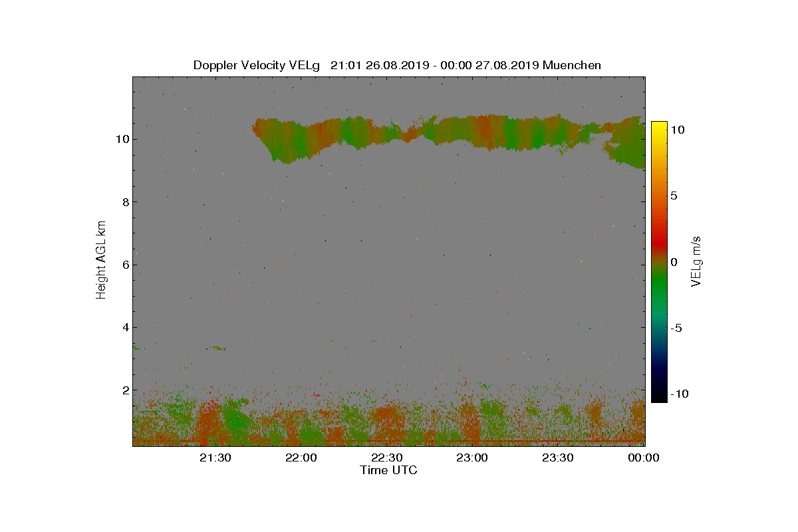Click the height tick label 4
Viewport: 798px width, 532px height.
(125, 327)
